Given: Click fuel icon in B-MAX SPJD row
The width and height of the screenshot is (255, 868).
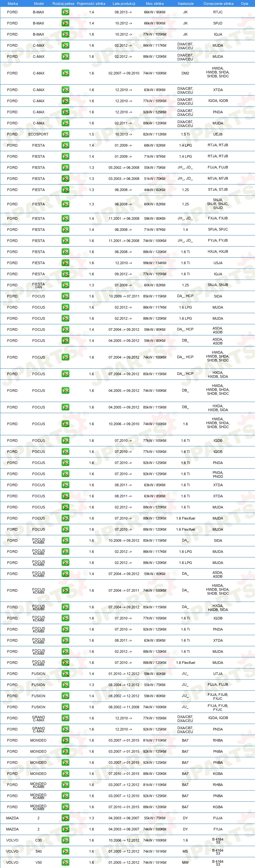Looking at the screenshot, I should coord(65,23).
